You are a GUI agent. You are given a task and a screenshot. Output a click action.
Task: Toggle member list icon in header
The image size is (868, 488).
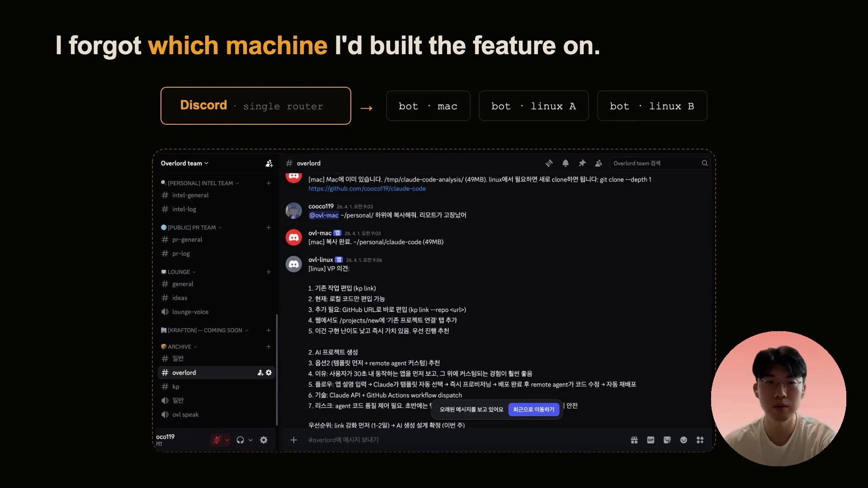599,163
